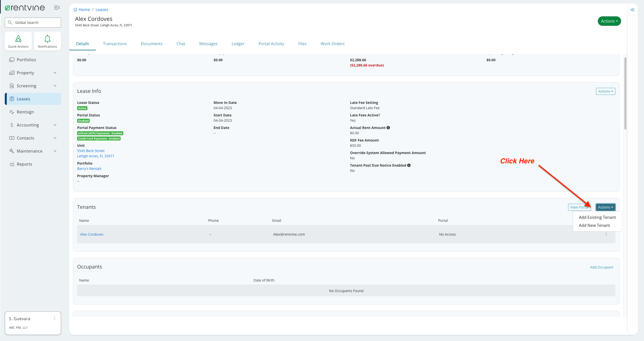644x341 pixels.
Task: Open the kebab menu on Alex Cordoves tenant row
Action: pyautogui.click(x=606, y=234)
